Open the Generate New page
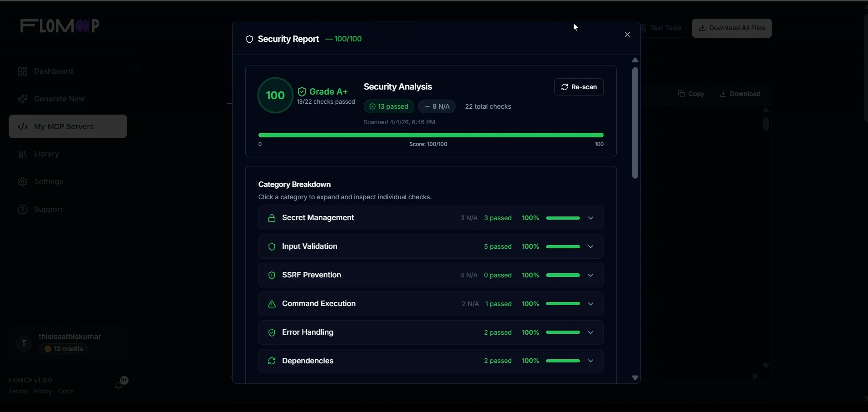 click(x=68, y=99)
